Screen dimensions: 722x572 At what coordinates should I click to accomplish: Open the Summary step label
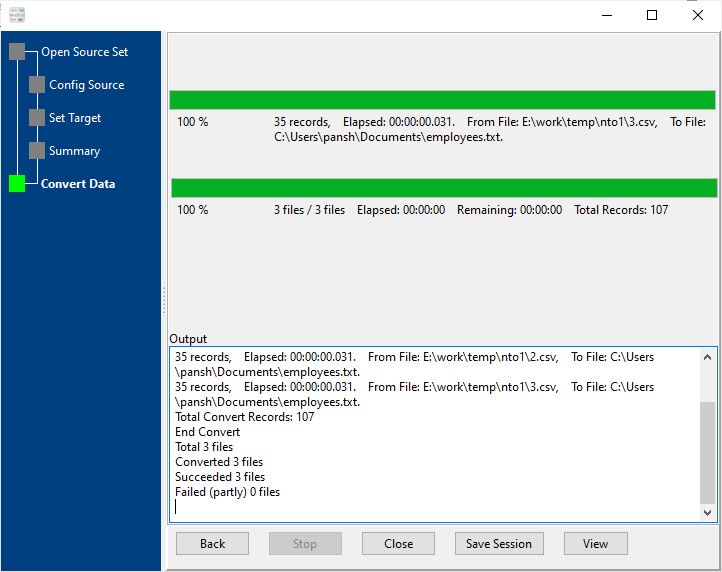coord(74,151)
